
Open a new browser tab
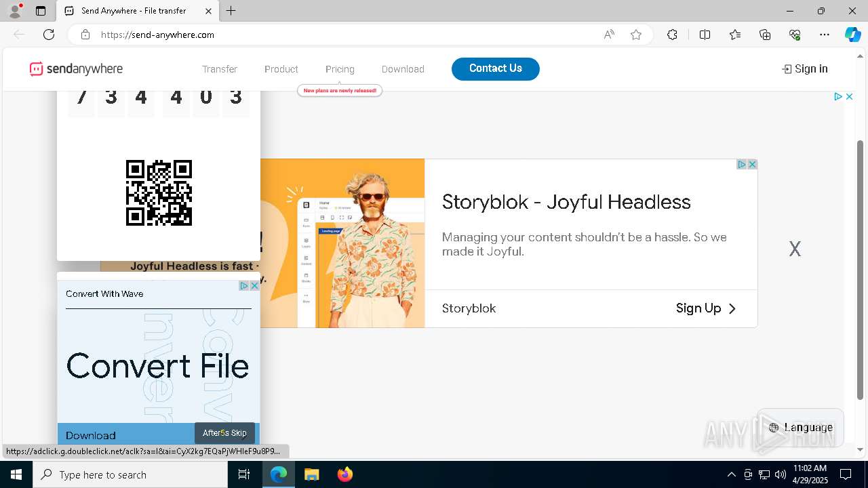231,11
